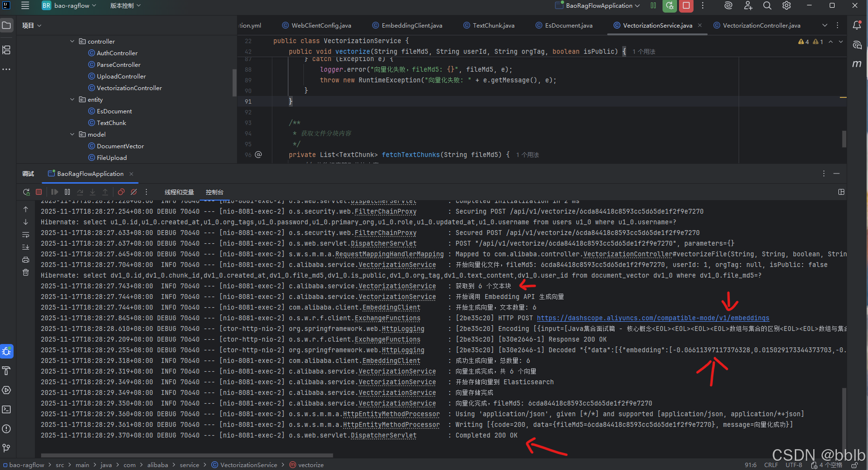Image resolution: width=868 pixels, height=470 pixels.
Task: Jump down the console stack trace arrow
Action: point(26,222)
